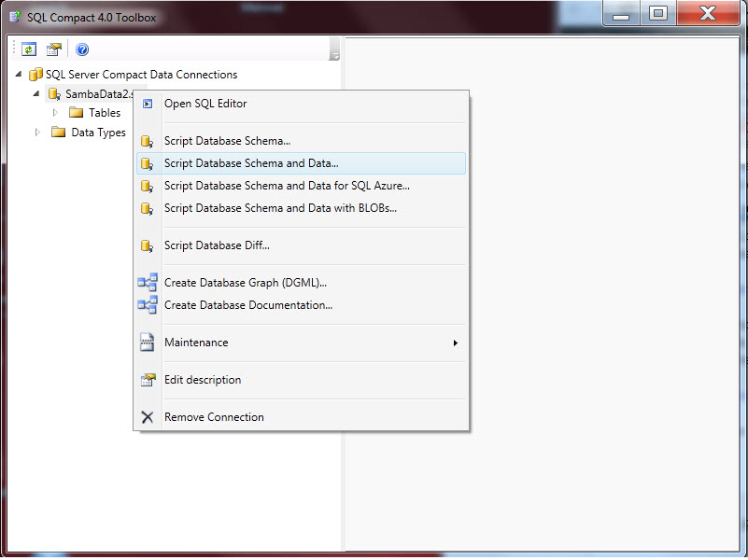Click the Open SQL Editor icon

coord(148,104)
